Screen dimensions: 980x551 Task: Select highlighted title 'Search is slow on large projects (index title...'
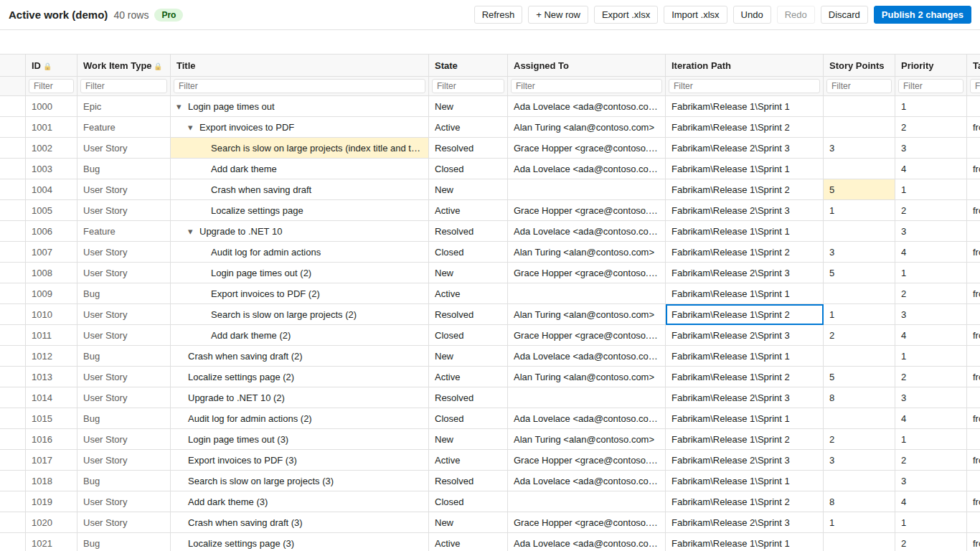click(x=299, y=149)
